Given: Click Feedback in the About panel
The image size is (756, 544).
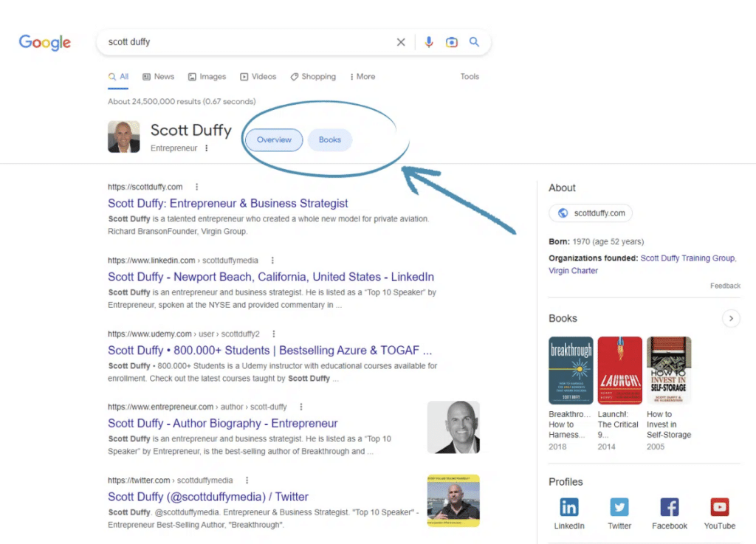Looking at the screenshot, I should coord(725,286).
